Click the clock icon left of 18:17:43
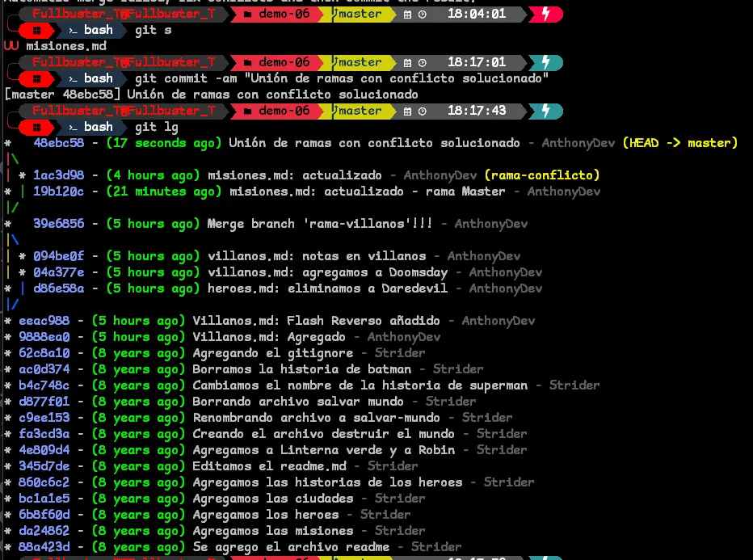This screenshot has width=753, height=560. [421, 111]
